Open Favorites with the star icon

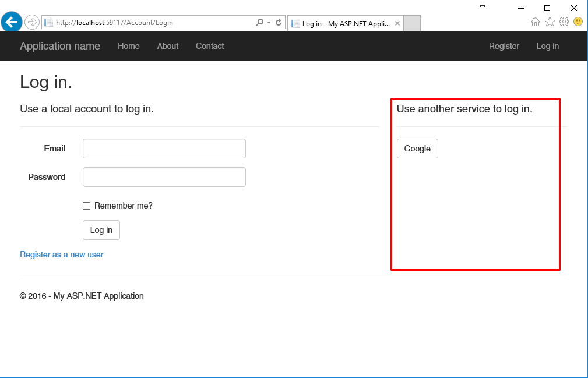coord(550,22)
